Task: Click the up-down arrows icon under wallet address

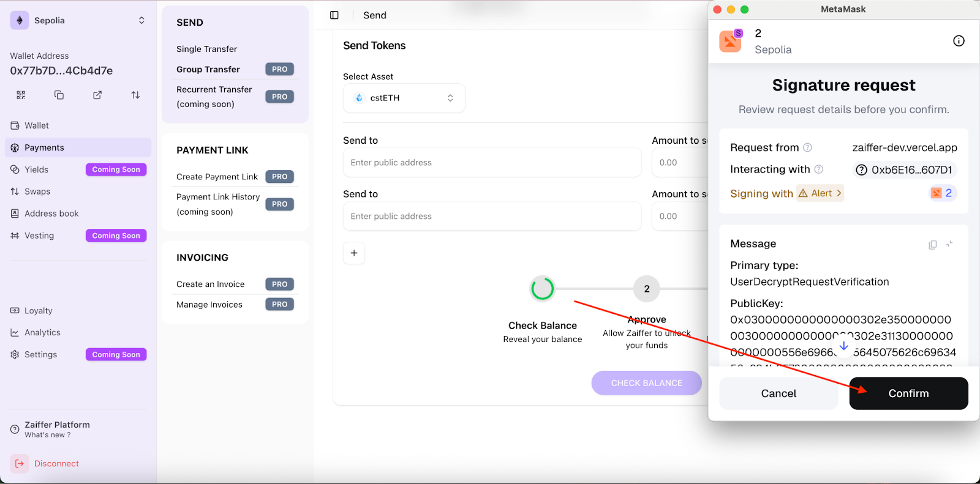Action: (x=135, y=95)
